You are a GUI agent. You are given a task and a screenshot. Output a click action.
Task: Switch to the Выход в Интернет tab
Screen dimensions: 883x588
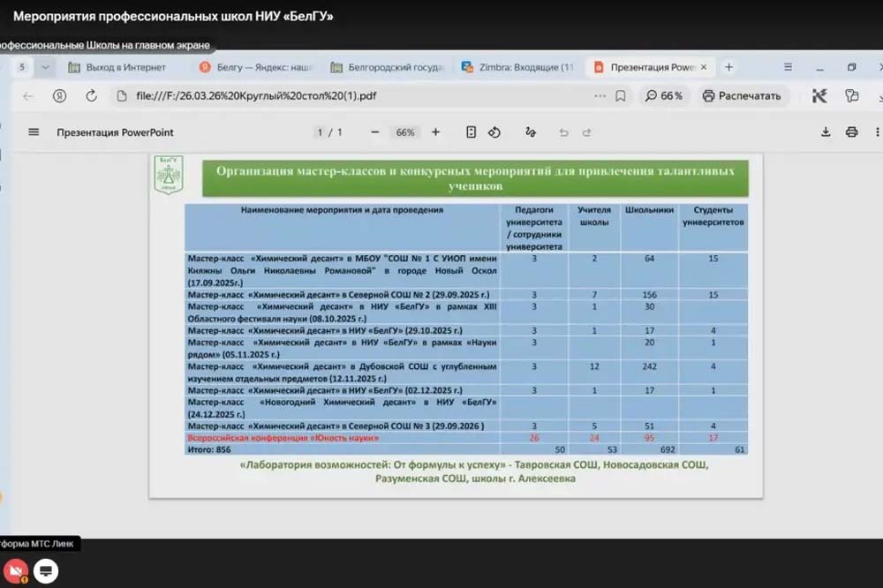tap(124, 67)
